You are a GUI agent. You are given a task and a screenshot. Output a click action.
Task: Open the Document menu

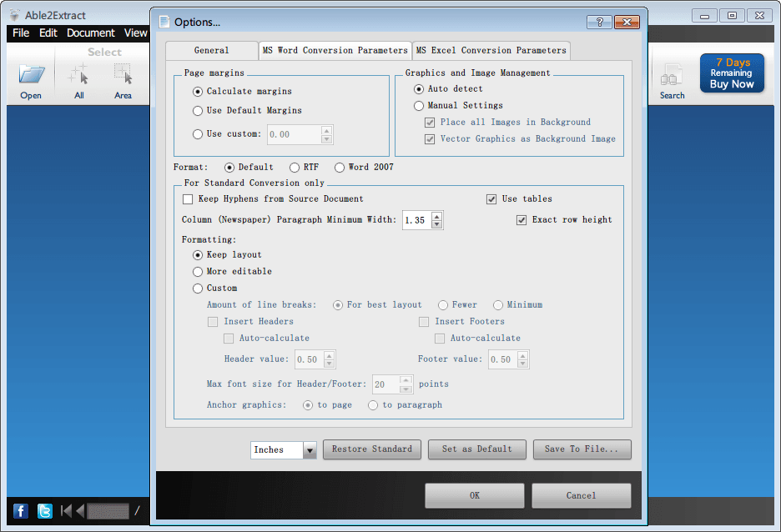[90, 33]
